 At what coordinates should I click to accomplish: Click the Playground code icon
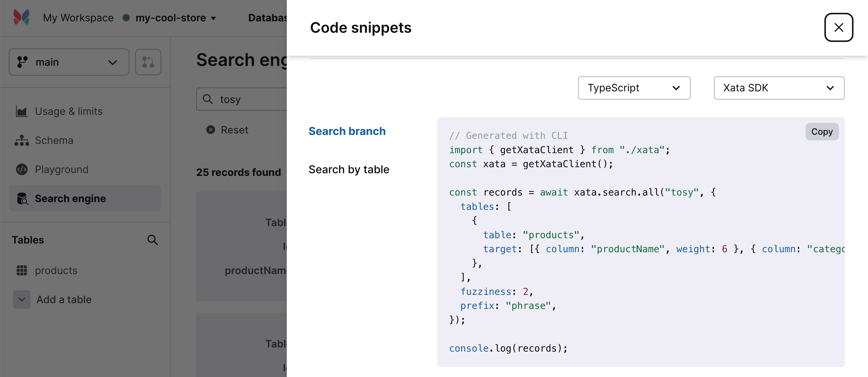[22, 169]
